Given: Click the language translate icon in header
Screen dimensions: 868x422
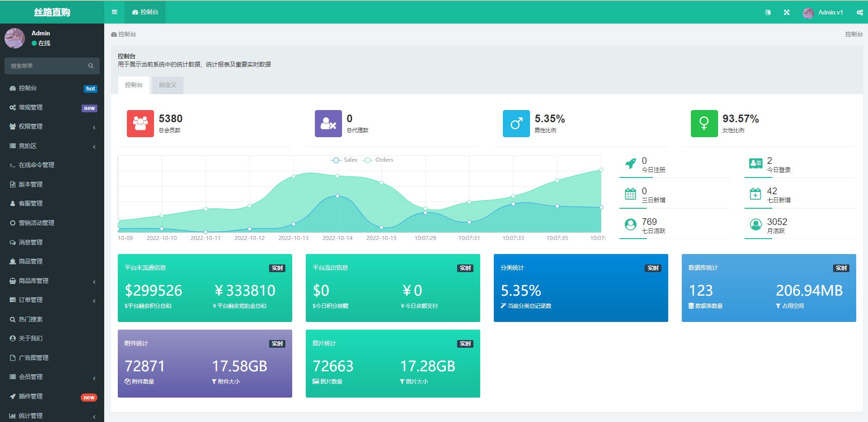Looking at the screenshot, I should point(767,13).
